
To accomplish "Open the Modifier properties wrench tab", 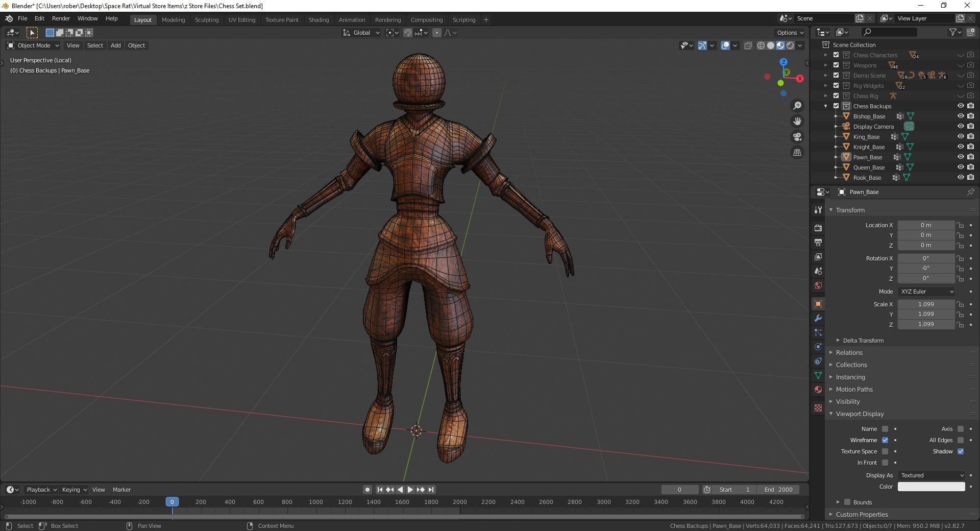I will tap(818, 318).
